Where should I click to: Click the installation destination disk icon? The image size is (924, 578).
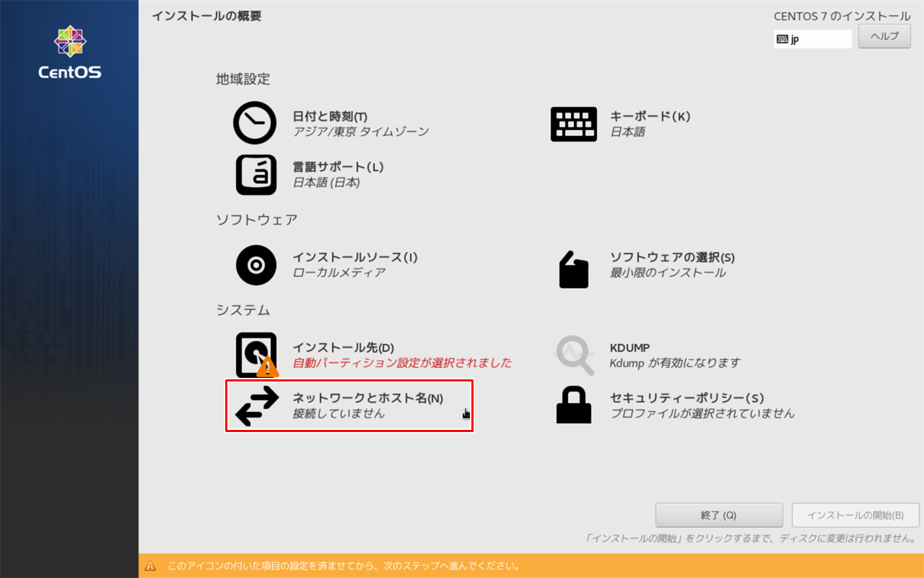(x=256, y=355)
